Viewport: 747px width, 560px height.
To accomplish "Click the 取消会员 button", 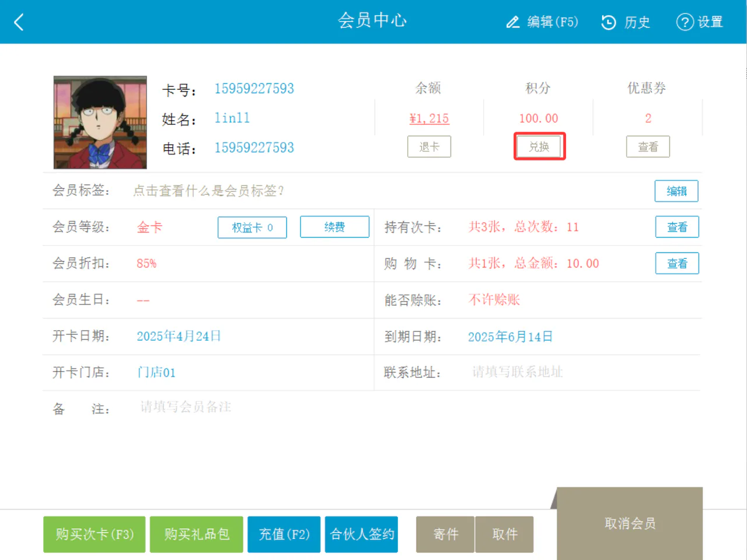I will [x=630, y=524].
